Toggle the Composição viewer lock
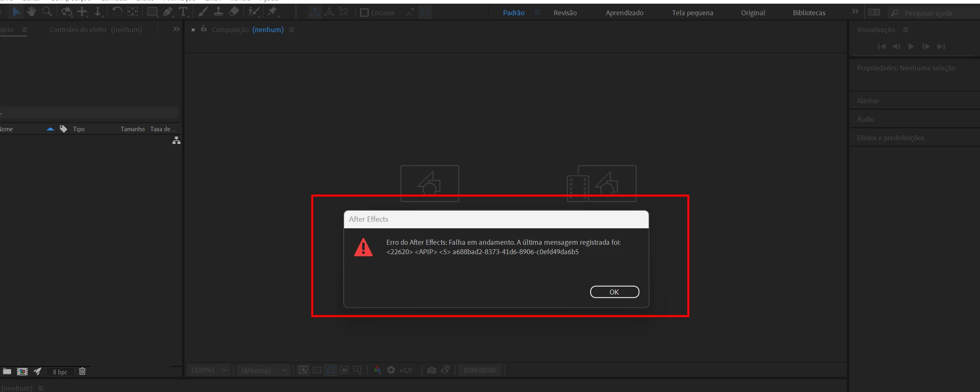Screen dimensions: 980x392 pyautogui.click(x=203, y=29)
